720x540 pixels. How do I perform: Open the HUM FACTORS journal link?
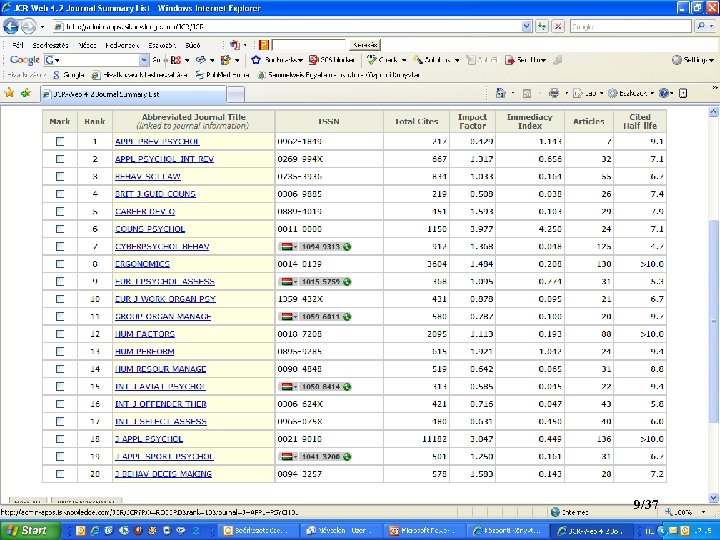pos(145,334)
